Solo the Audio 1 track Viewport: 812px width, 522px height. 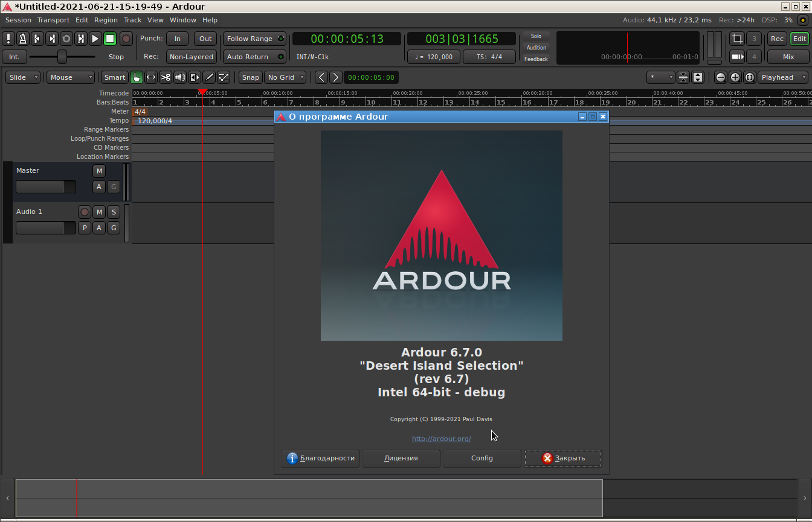[114, 212]
